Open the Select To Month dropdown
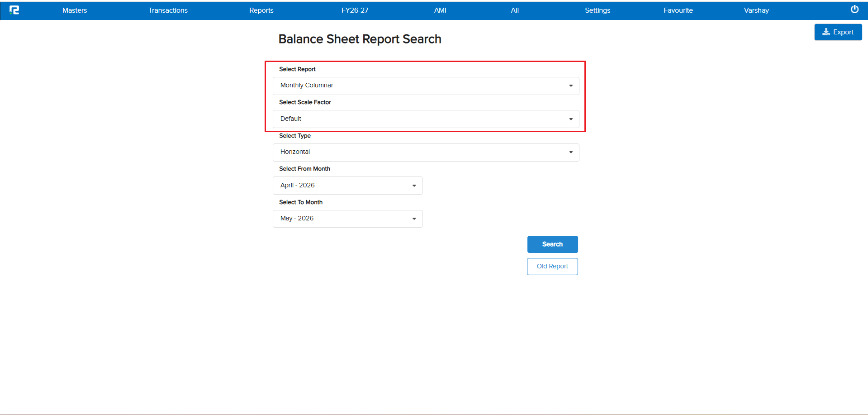868x415 pixels. coord(347,219)
